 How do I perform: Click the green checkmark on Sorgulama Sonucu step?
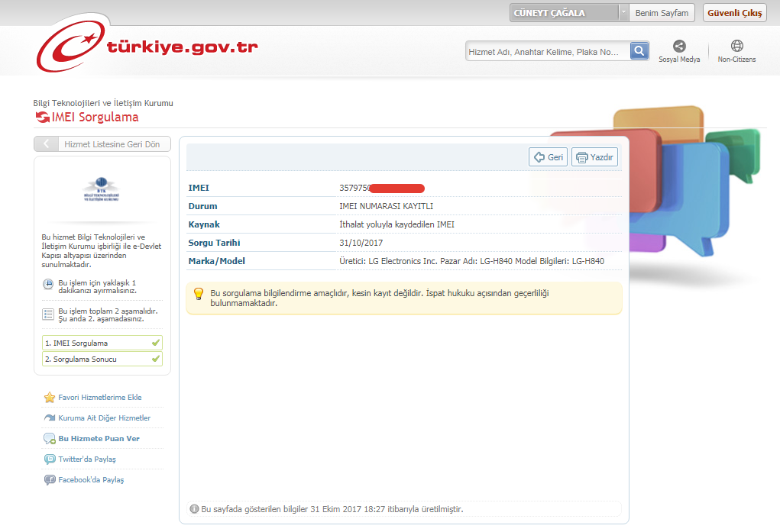click(x=156, y=359)
